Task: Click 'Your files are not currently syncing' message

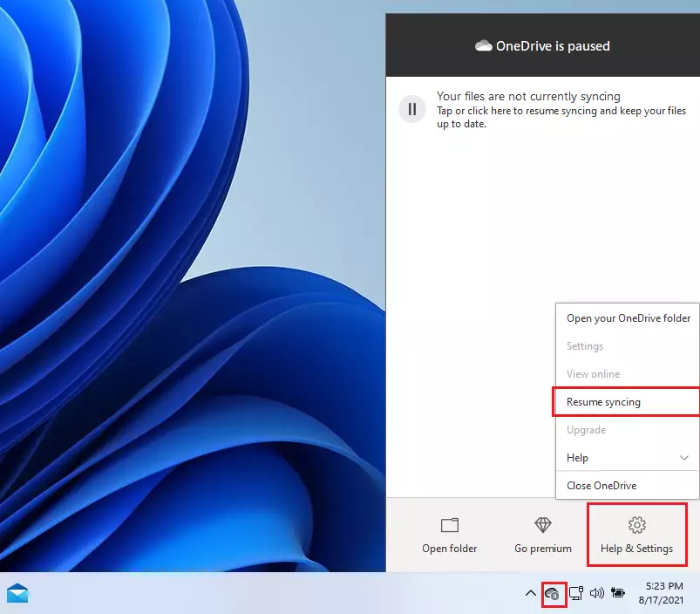Action: pos(528,96)
